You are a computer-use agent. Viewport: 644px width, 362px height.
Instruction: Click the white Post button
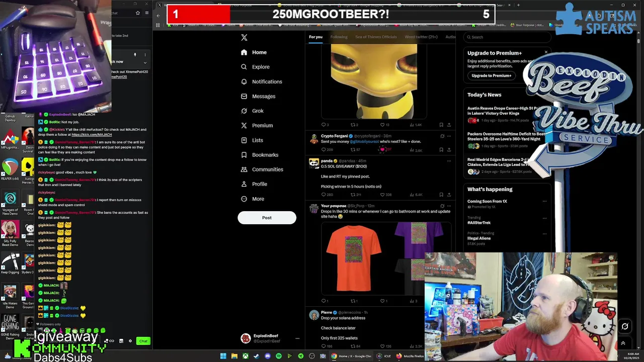tap(267, 218)
